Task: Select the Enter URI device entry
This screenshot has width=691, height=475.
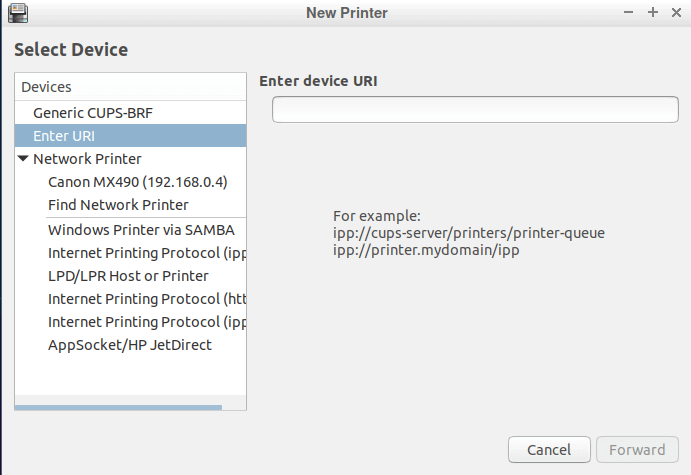Action: (130, 136)
